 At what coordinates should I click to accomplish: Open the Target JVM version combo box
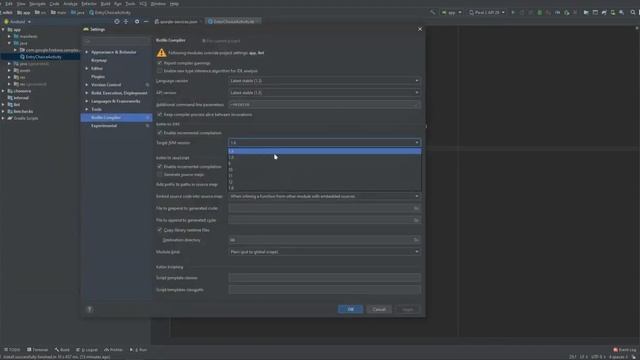(x=324, y=142)
